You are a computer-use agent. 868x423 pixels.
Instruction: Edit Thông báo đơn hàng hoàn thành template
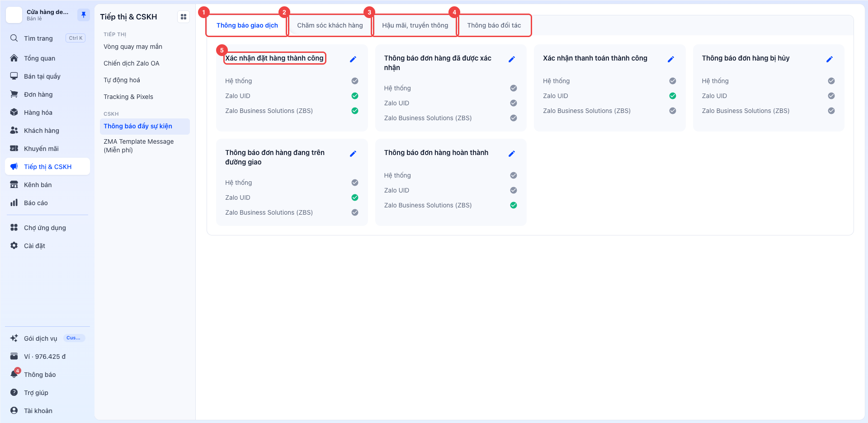(x=512, y=154)
